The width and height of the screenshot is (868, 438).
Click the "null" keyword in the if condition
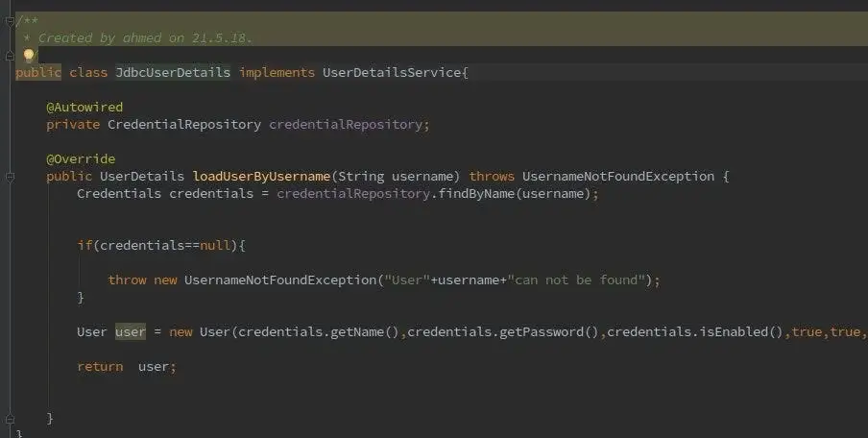(215, 245)
